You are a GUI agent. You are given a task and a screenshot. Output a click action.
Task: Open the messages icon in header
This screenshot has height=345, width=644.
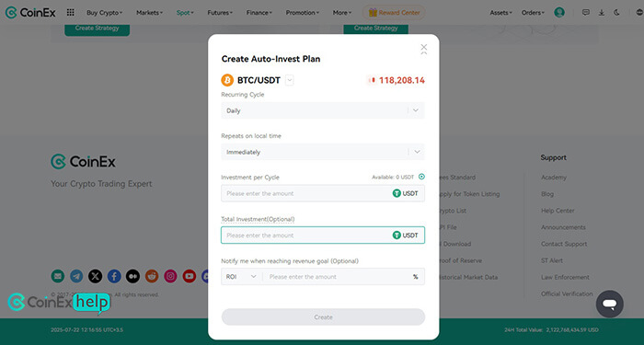(586, 13)
